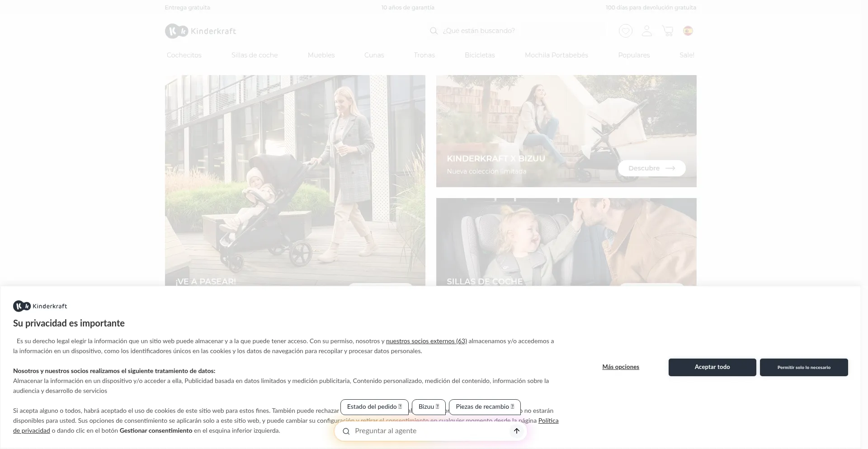Open the Sale! menu
The height and width of the screenshot is (449, 868).
pyautogui.click(x=687, y=55)
